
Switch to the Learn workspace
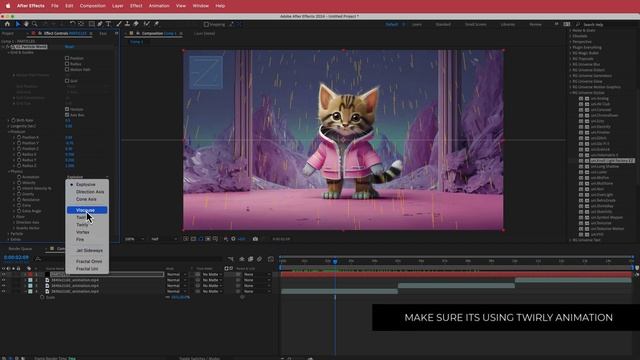click(x=417, y=24)
